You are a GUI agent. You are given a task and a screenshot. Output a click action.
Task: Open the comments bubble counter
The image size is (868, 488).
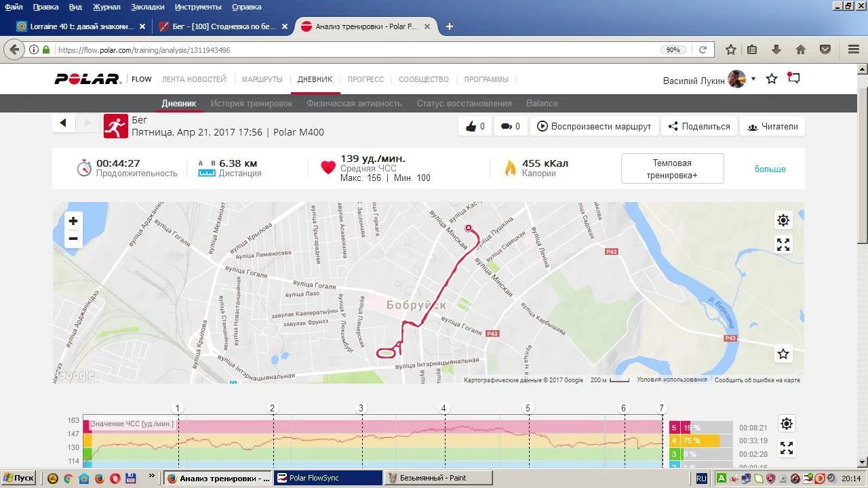pyautogui.click(x=510, y=126)
